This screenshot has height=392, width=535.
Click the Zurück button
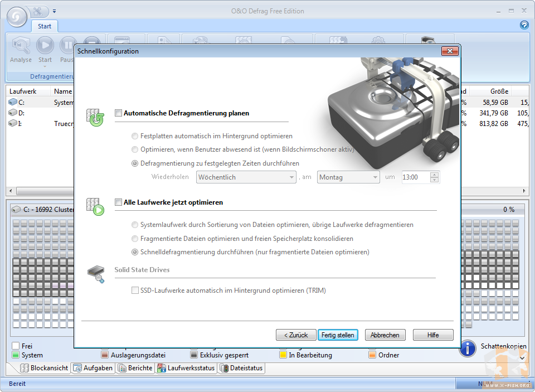click(x=296, y=335)
